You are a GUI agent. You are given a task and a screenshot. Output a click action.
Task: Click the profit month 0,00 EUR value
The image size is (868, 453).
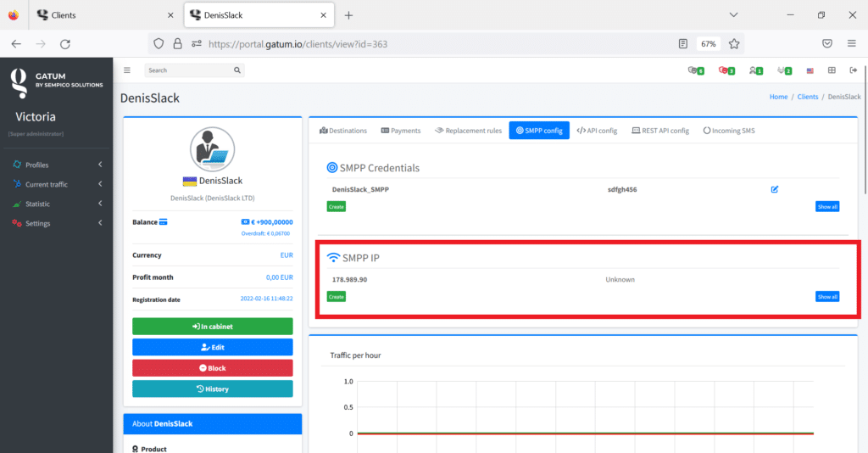pos(280,277)
